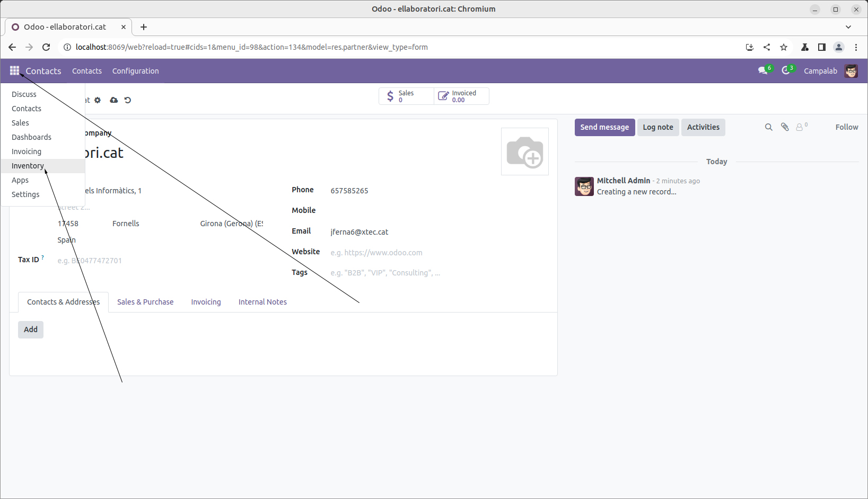Upload a contact photo via camera image
The image size is (868, 499).
pos(524,152)
